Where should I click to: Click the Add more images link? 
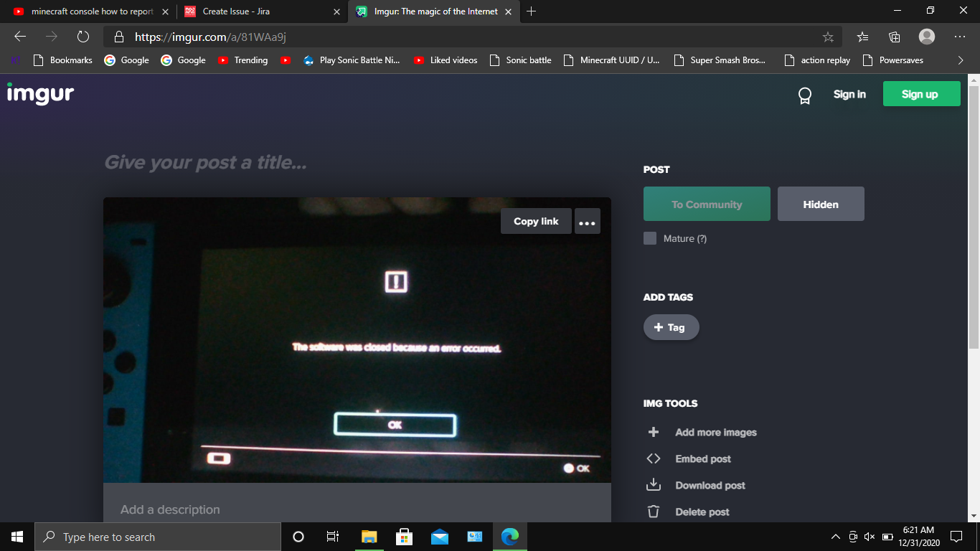(x=716, y=432)
